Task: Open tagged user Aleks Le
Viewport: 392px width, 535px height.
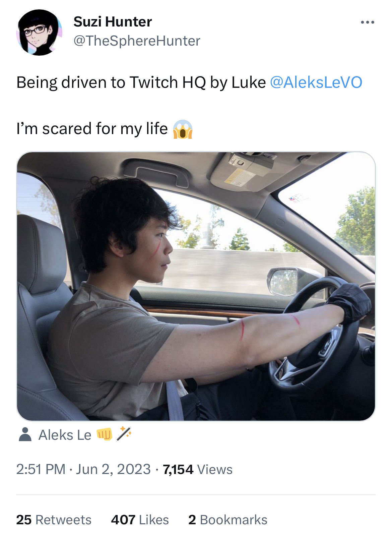Action: (x=65, y=435)
